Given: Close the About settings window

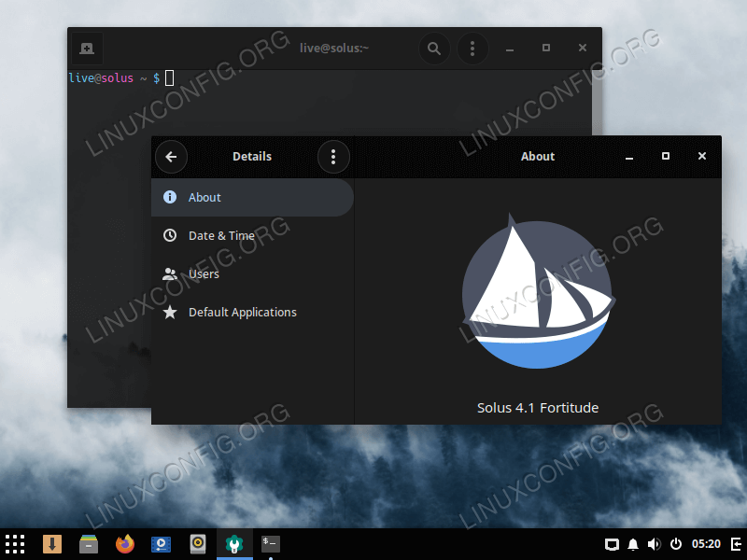Looking at the screenshot, I should (702, 156).
